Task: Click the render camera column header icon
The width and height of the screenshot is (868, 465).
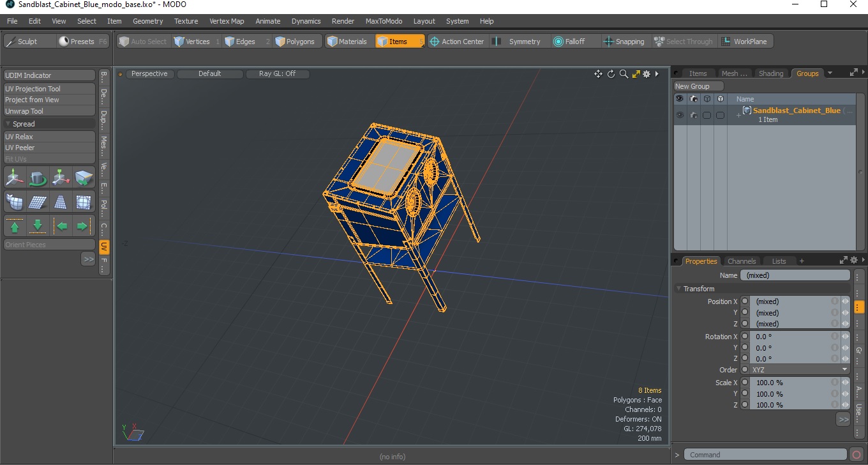Action: (693, 99)
